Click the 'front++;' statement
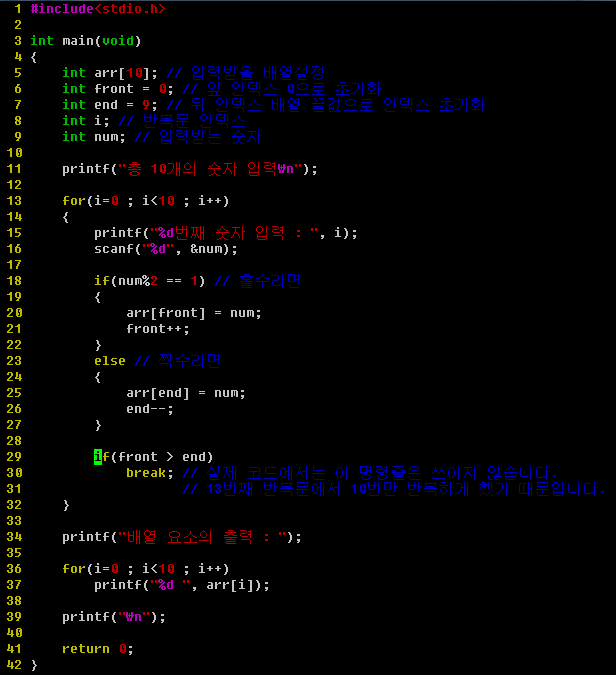This screenshot has height=675, width=616. (x=158, y=329)
